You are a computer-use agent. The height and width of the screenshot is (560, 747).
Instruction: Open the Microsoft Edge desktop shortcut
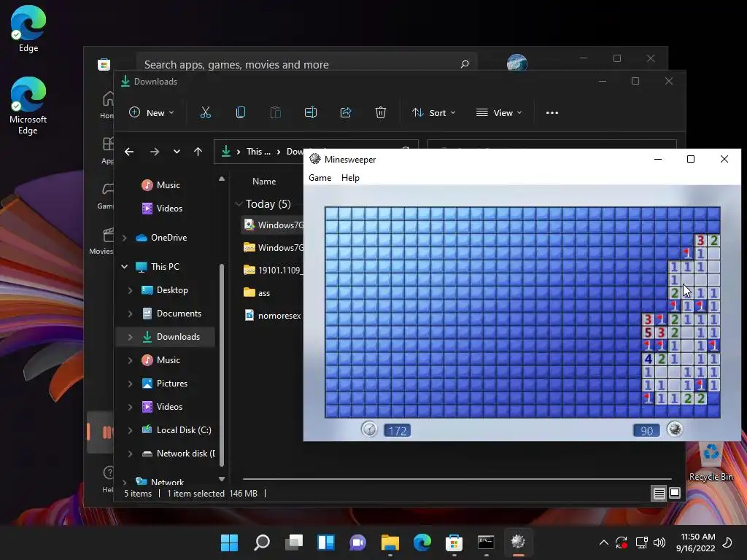click(x=28, y=106)
